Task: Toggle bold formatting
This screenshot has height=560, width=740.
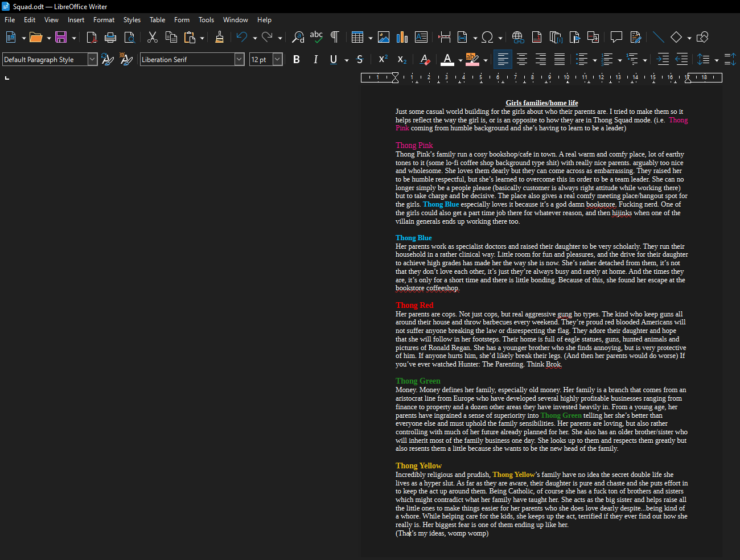Action: [297, 59]
